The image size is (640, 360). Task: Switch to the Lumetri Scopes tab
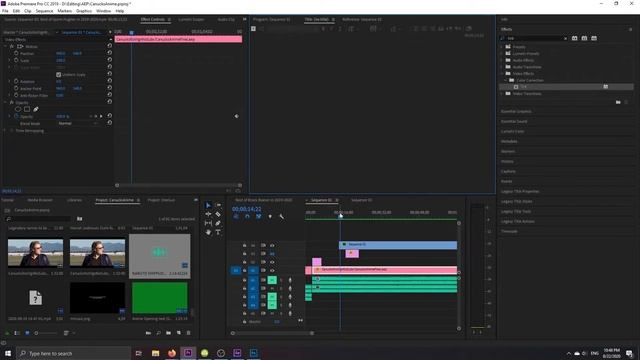click(x=191, y=20)
